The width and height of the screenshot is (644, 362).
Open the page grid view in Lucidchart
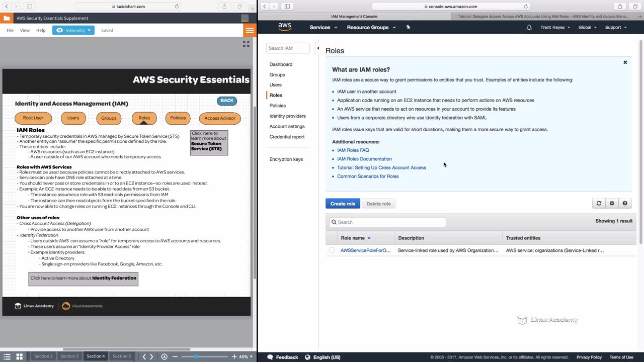coord(19,356)
